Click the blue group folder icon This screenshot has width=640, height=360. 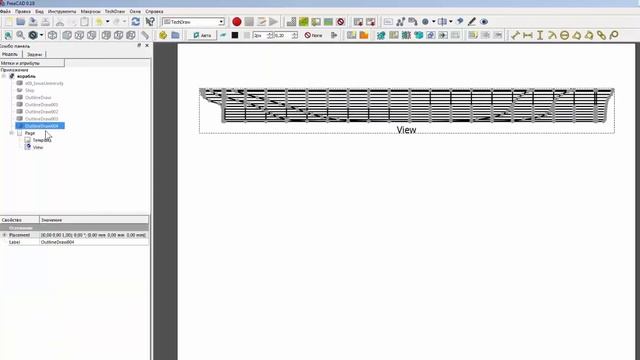[x=175, y=36]
